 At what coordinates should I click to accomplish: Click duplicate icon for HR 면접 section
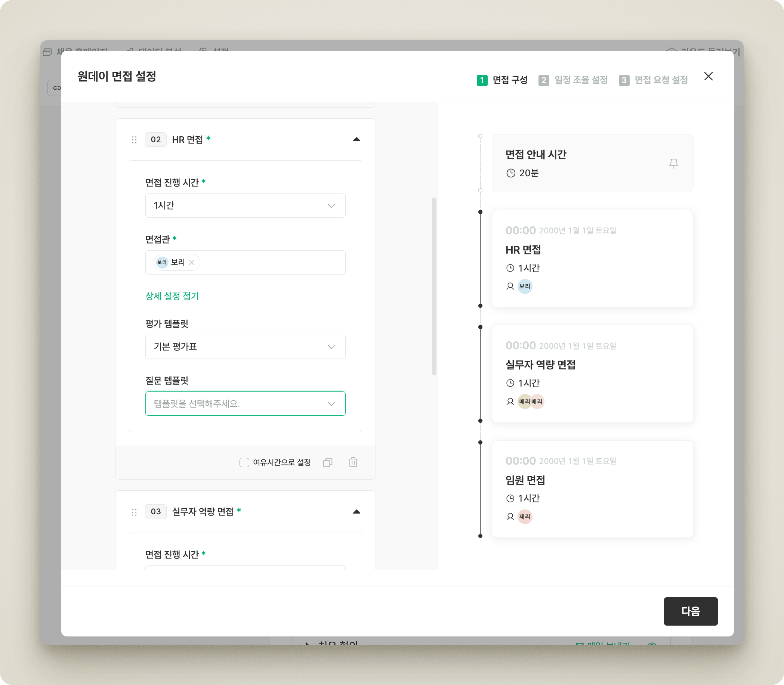click(x=328, y=462)
